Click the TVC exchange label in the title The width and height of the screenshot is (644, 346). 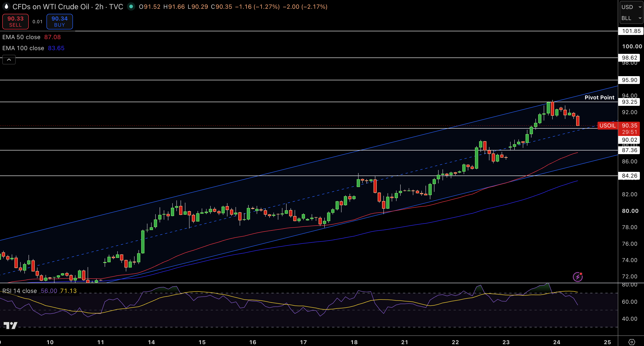[116, 7]
